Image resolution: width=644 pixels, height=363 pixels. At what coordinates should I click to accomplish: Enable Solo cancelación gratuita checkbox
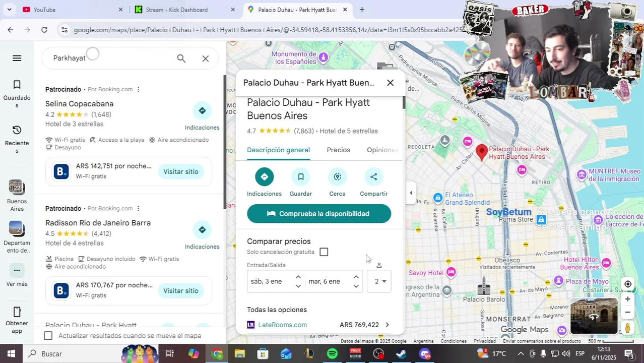(x=324, y=252)
